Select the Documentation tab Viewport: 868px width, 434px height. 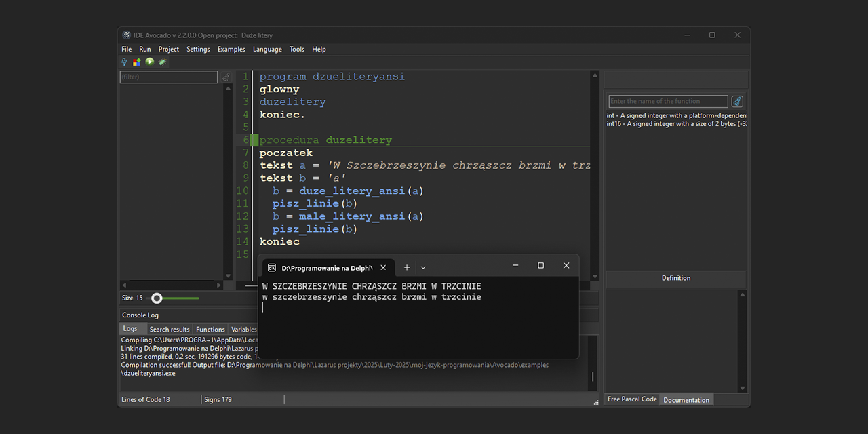tap(686, 400)
